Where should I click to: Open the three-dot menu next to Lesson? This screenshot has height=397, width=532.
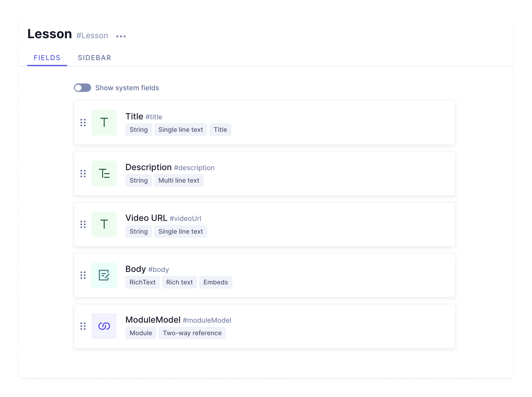click(121, 36)
